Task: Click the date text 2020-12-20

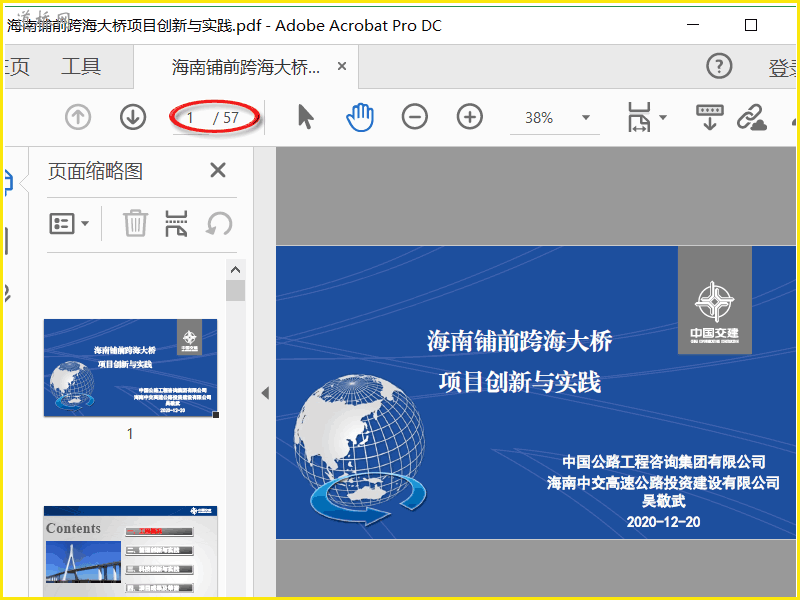Action: 663,521
